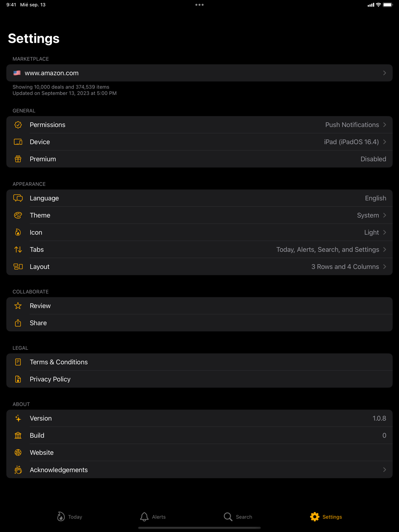Image resolution: width=399 pixels, height=532 pixels.
Task: Click the Acknowledgements clapping hands icon
Action: 18,470
